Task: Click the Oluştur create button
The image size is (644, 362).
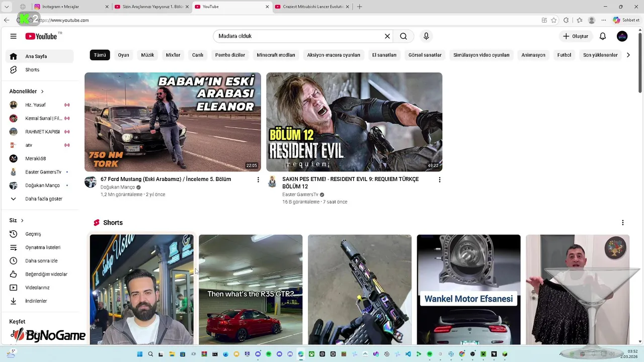Action: click(576, 36)
